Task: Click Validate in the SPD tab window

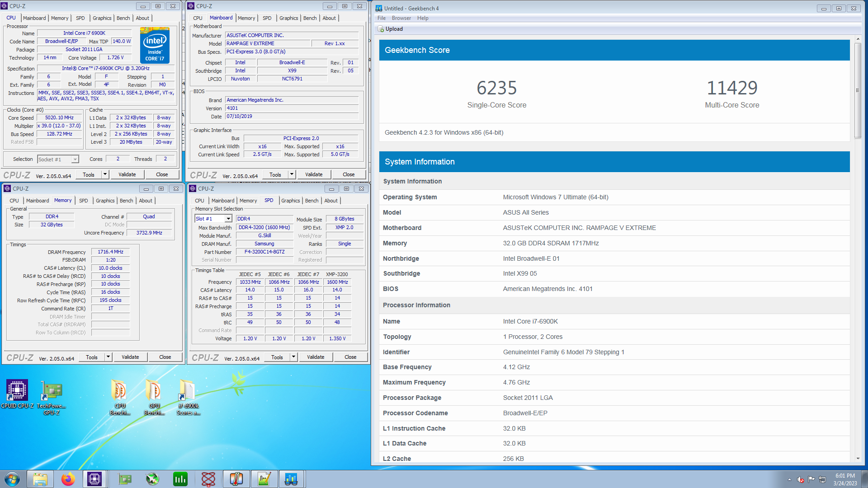Action: (x=316, y=357)
